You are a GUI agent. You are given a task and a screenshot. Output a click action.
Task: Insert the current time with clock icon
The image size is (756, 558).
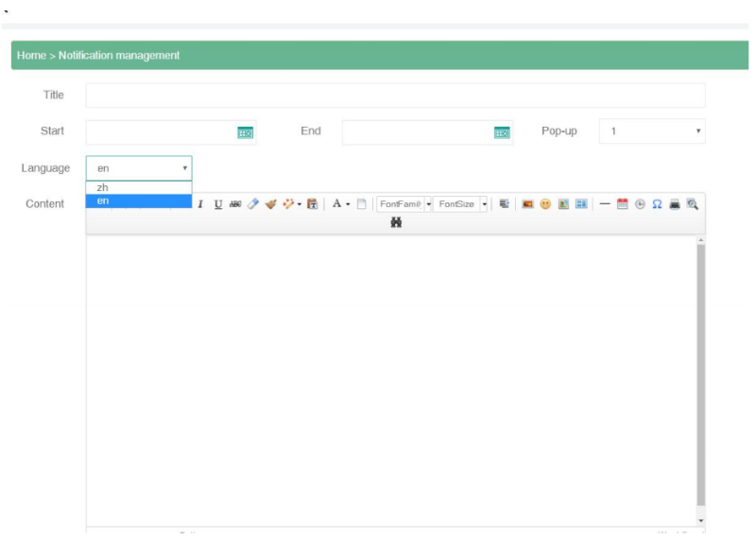point(640,204)
